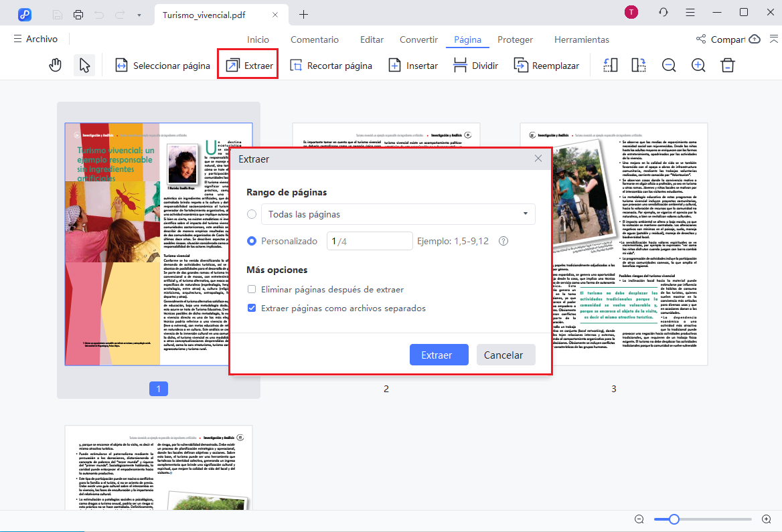782x532 pixels.
Task: Uncheck Extraer páginas como archivos separados
Action: [x=252, y=308]
